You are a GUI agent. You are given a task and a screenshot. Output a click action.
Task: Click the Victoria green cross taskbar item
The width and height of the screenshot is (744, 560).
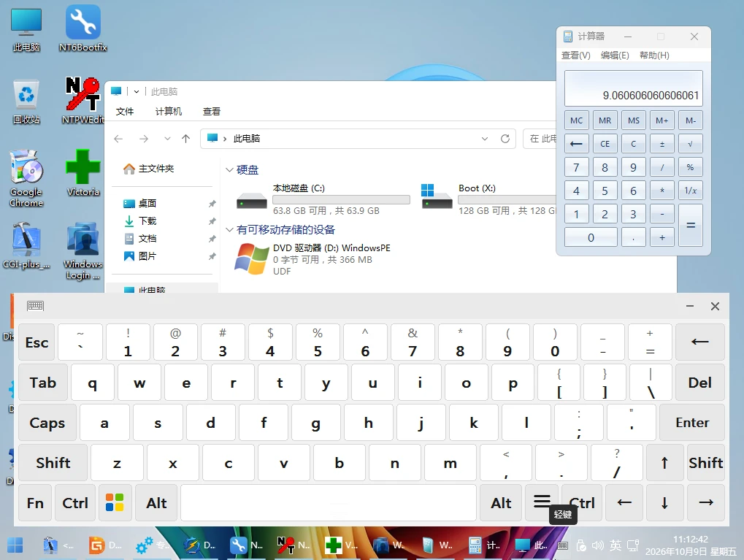tap(342, 545)
